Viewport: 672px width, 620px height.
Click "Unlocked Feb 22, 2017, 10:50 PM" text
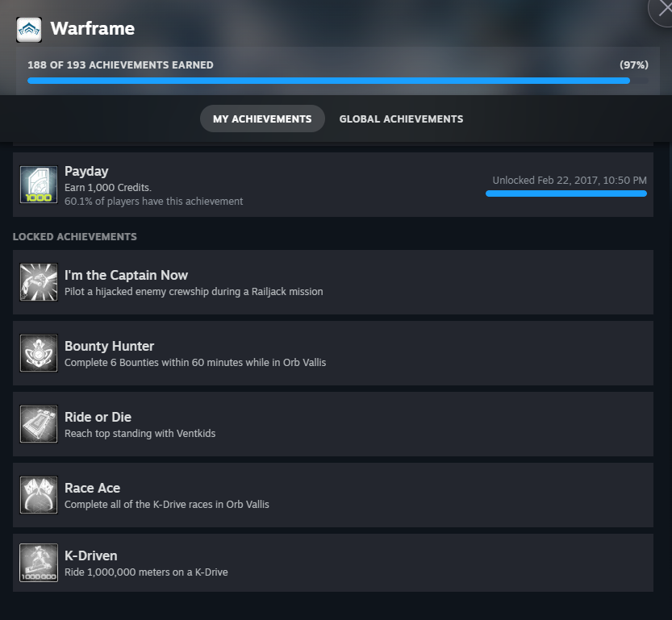[570, 181]
